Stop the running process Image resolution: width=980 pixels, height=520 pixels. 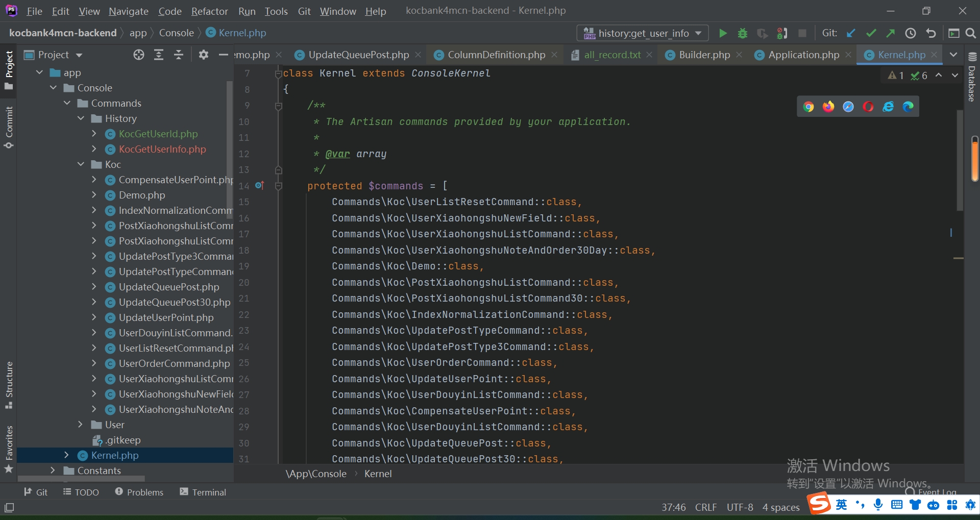point(802,33)
